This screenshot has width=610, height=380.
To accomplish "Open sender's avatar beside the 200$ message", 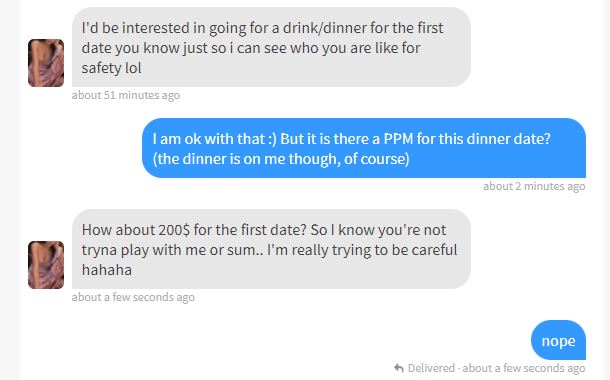I will pos(46,265).
